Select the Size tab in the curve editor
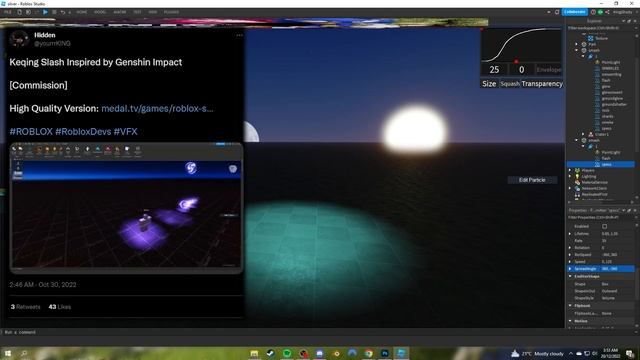This screenshot has height=360, width=640. (489, 84)
